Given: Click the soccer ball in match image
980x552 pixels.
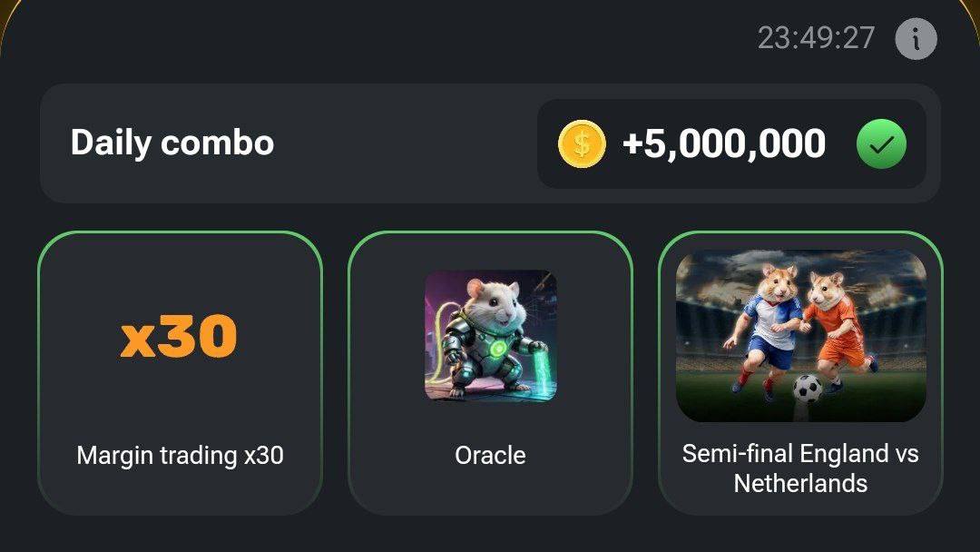Looking at the screenshot, I should [x=808, y=389].
